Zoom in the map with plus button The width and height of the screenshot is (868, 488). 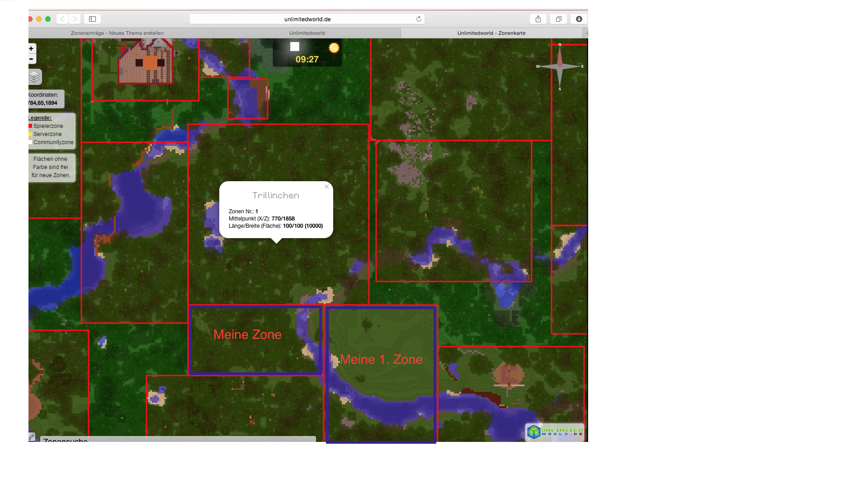31,49
